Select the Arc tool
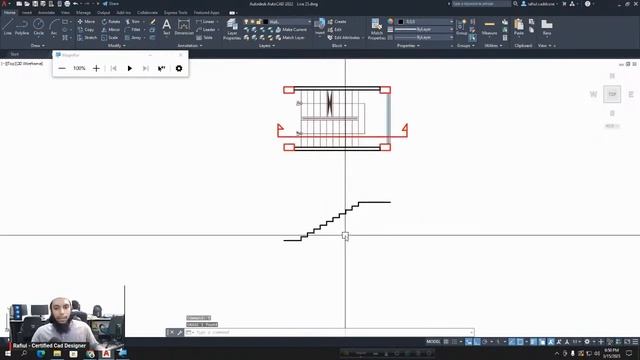Viewport: 640px width, 360px height. [x=53, y=27]
